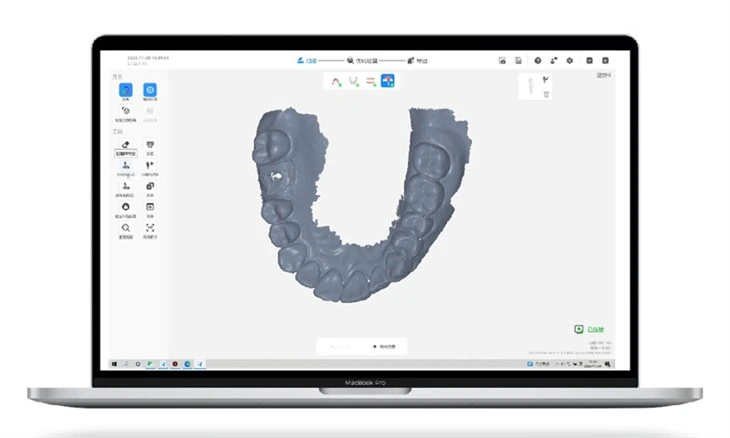Open settings with the gear icon
This screenshot has width=730, height=438.
point(569,61)
